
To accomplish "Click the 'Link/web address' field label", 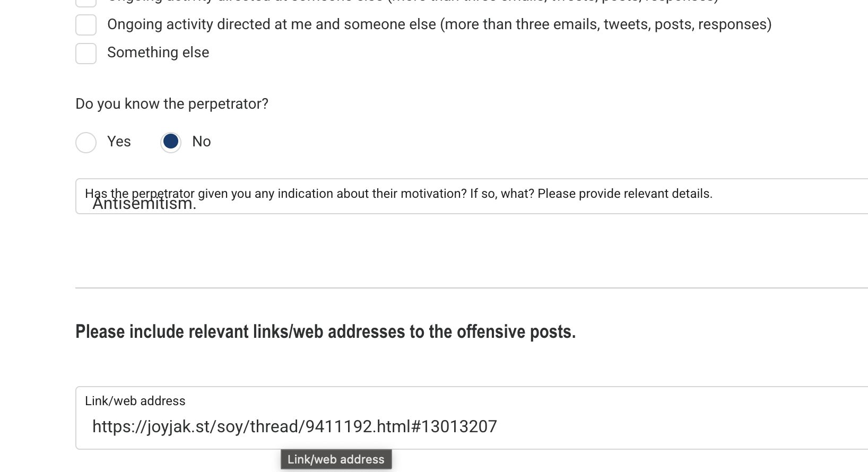I will 135,401.
